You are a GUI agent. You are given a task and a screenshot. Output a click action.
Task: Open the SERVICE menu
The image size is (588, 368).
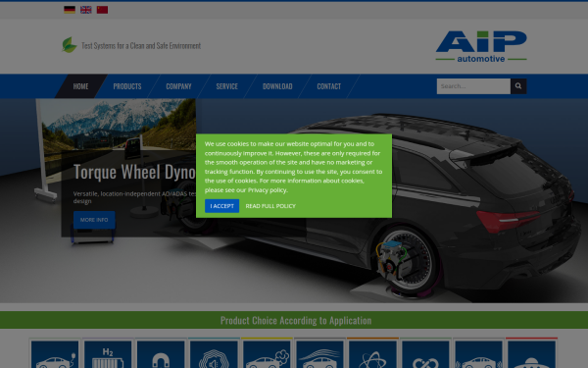point(227,86)
